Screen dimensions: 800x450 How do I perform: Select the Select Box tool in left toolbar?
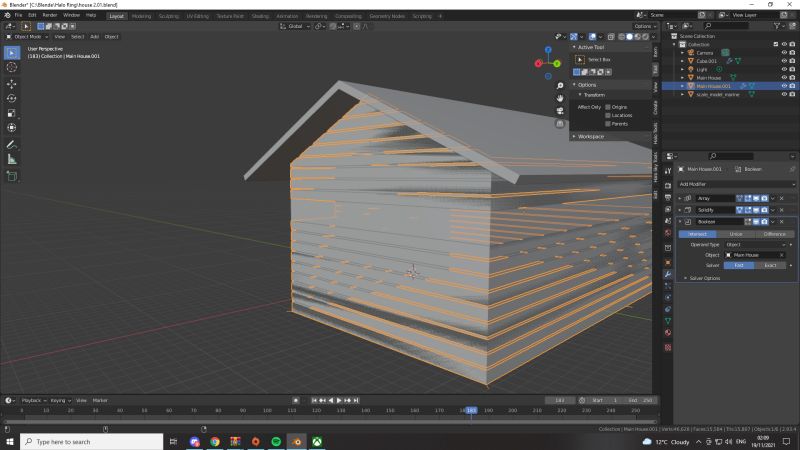(x=12, y=53)
